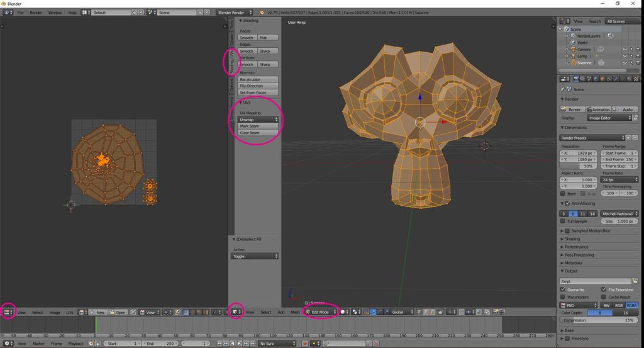Adjust the resolution percentage 50% slider

pos(579,166)
